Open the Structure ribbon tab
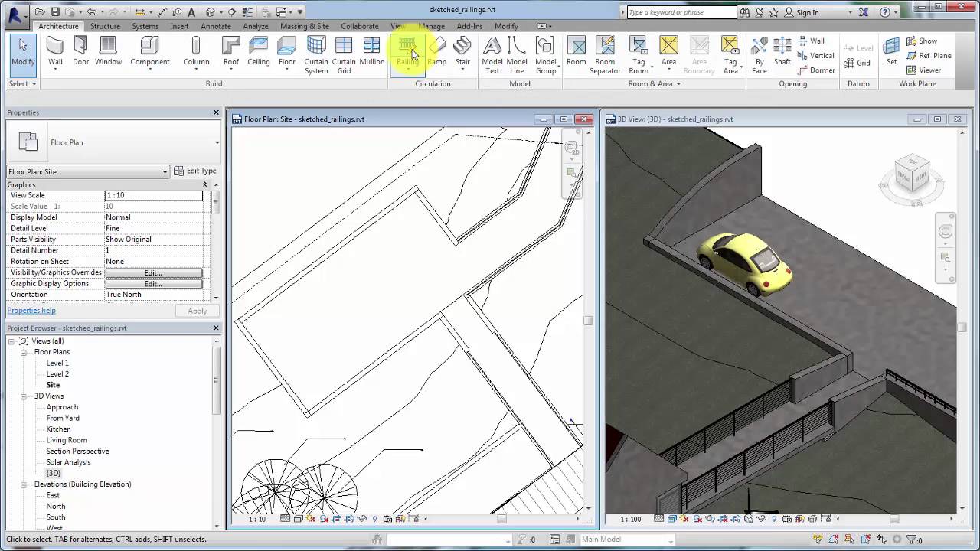Viewport: 980px width, 551px height. [x=105, y=26]
